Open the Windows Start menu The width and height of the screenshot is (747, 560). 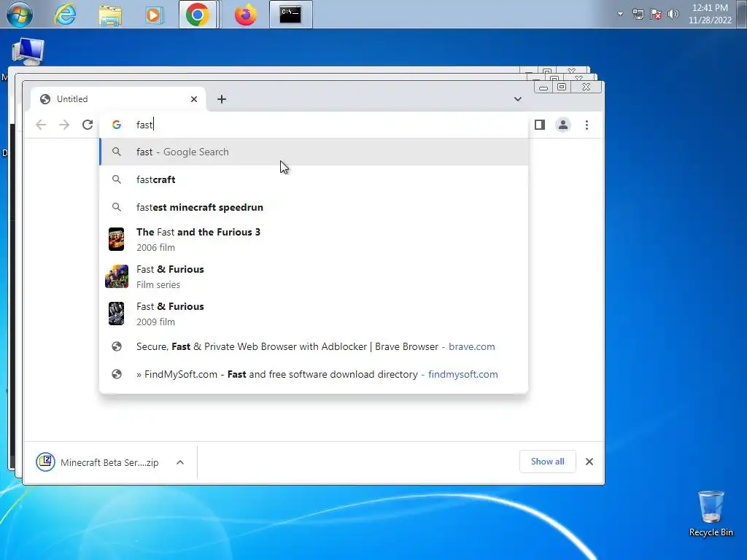click(x=20, y=14)
